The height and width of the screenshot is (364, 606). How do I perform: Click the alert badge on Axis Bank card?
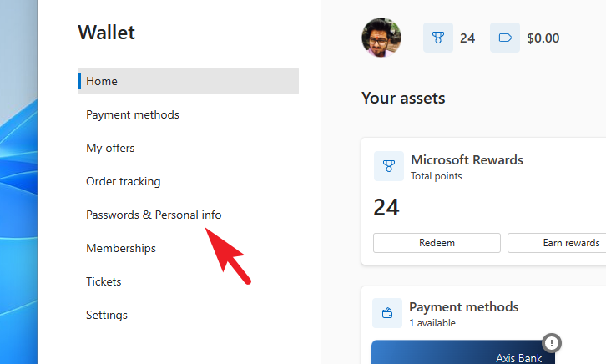[550, 342]
